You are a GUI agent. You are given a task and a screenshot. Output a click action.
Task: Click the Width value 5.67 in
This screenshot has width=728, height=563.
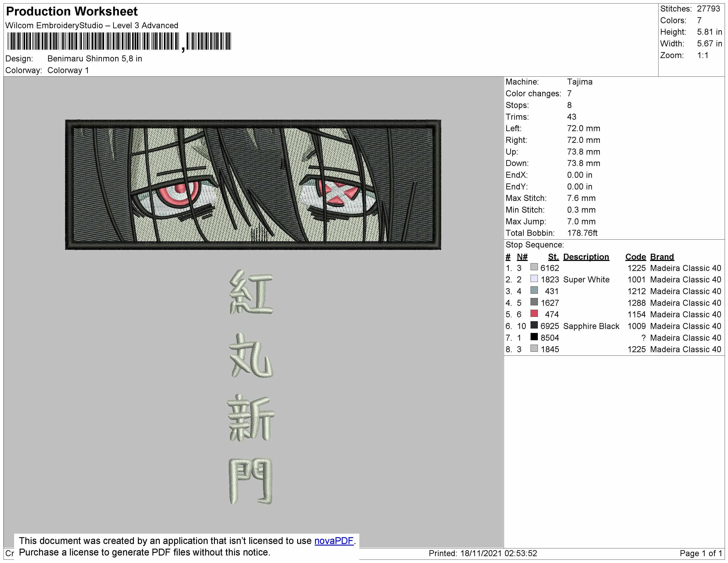click(709, 44)
